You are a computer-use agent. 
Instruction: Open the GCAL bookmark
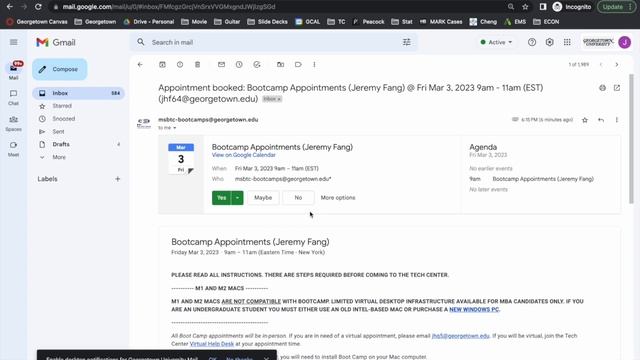(x=308, y=22)
